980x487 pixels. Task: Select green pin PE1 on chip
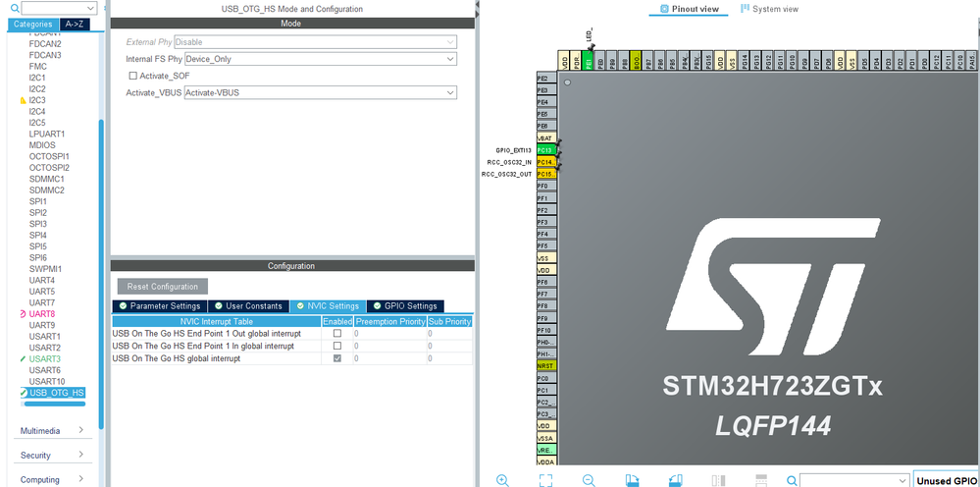[x=588, y=61]
